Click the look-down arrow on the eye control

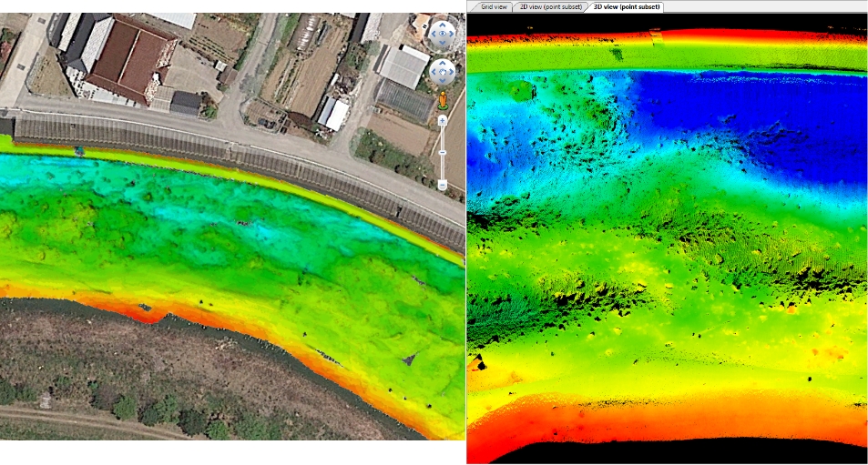point(443,43)
